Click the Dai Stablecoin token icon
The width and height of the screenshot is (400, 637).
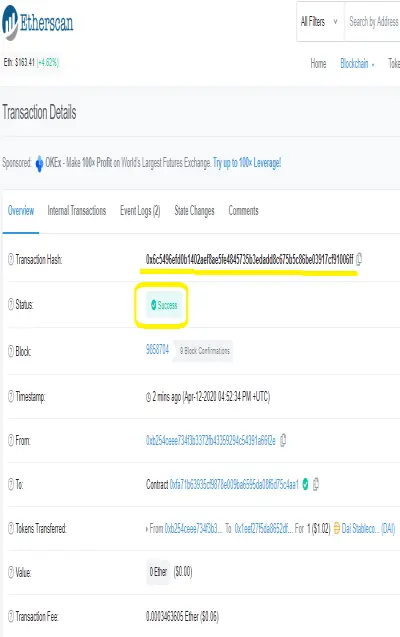[337, 528]
